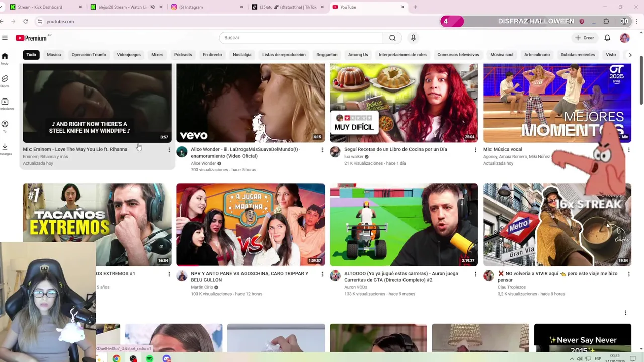
Task: Select the Videojuegos filter chip
Action: tap(129, 55)
